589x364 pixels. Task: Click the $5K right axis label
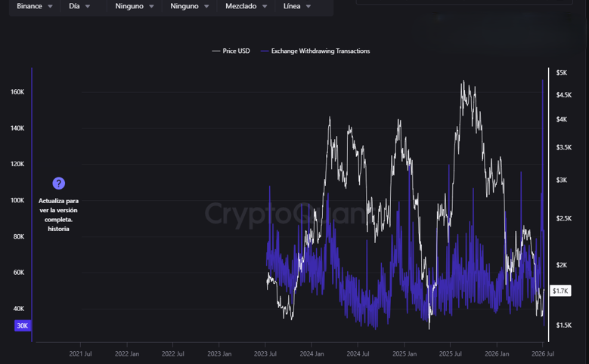[x=562, y=72]
